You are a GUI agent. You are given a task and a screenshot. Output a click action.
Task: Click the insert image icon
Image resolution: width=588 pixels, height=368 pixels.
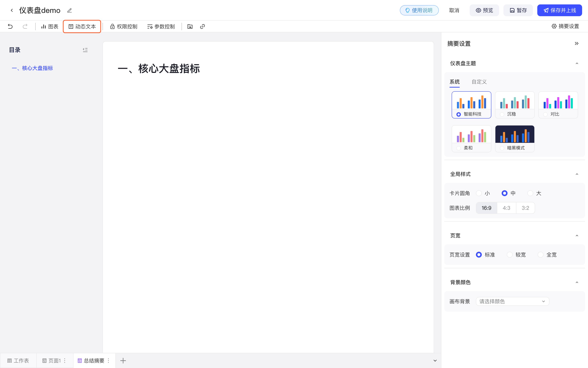[190, 26]
